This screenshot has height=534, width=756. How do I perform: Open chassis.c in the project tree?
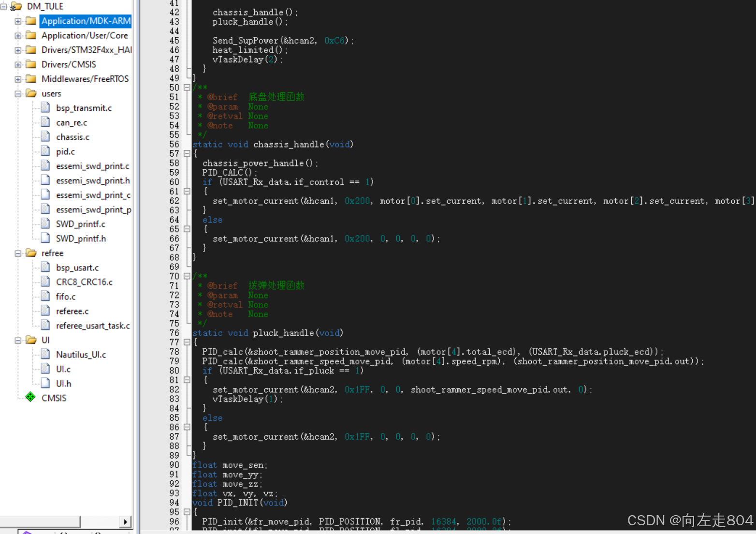pos(73,137)
